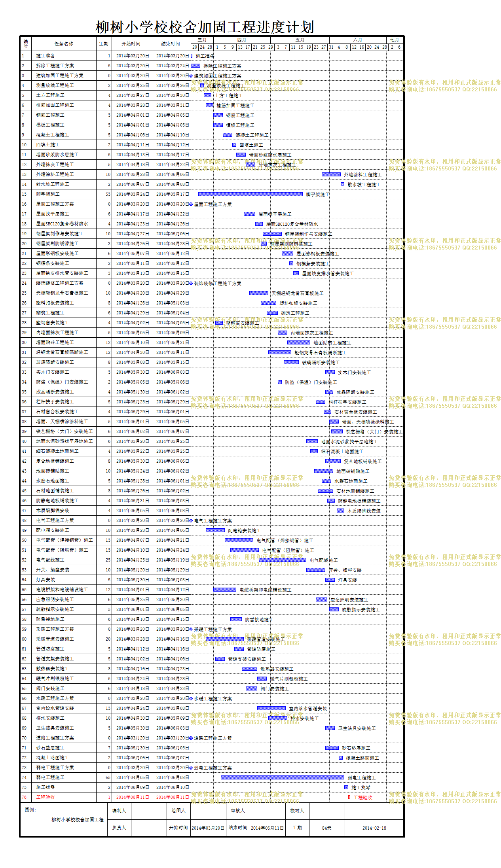Screen dimensions: 501x868
Task: Click the milestone diamond for 电气工程施工方案
Action: point(191,520)
